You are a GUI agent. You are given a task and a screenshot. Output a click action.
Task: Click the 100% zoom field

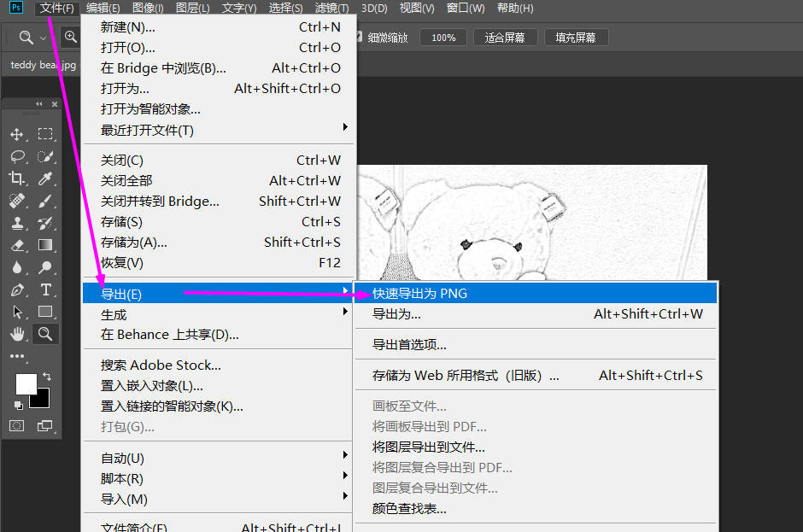(x=443, y=38)
